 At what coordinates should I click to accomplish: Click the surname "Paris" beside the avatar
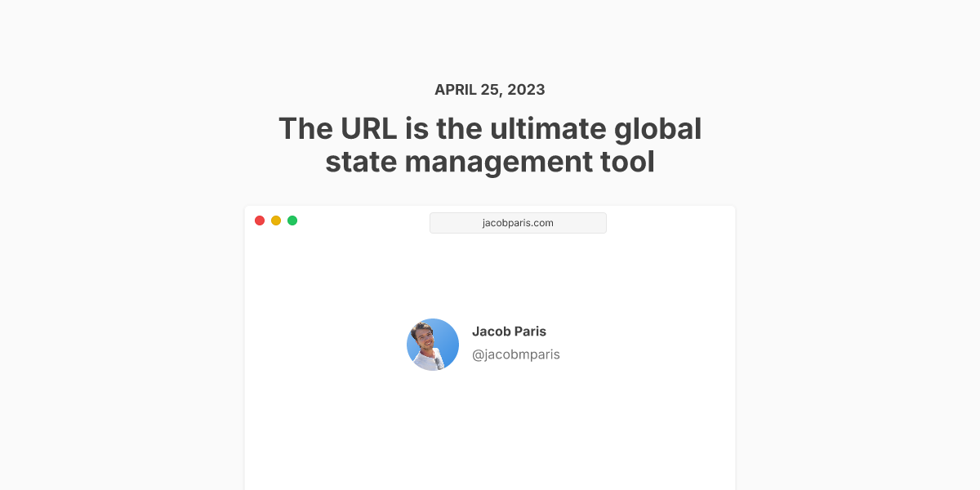(529, 332)
